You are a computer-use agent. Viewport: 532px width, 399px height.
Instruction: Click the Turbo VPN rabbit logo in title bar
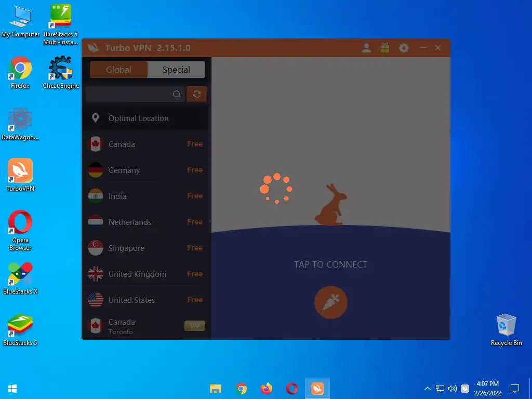pos(94,48)
